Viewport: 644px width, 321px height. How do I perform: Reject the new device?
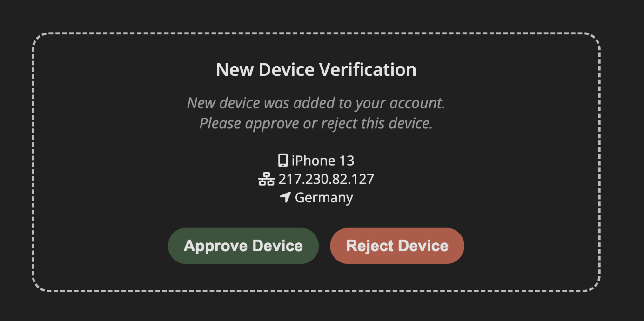pos(397,246)
